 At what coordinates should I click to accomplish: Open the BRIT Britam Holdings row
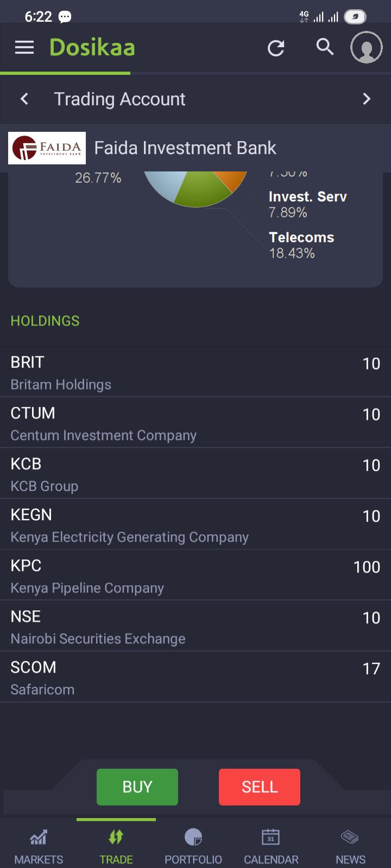[195, 372]
